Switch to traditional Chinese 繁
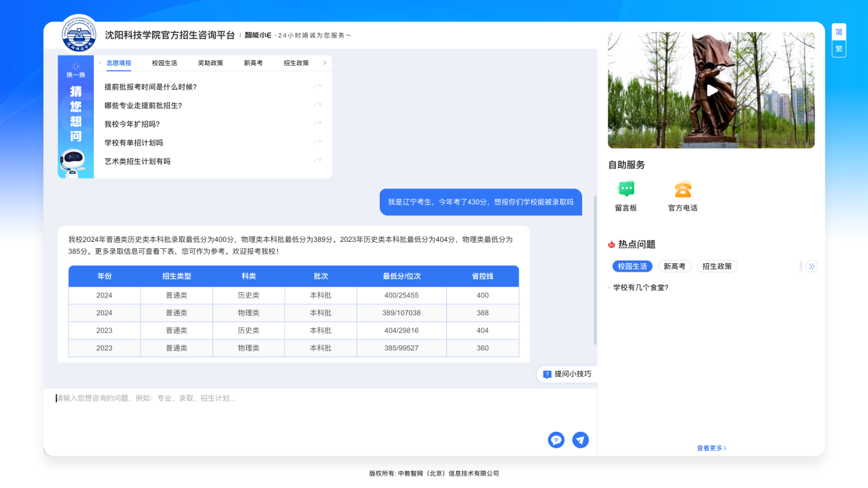This screenshot has height=488, width=868. (839, 49)
